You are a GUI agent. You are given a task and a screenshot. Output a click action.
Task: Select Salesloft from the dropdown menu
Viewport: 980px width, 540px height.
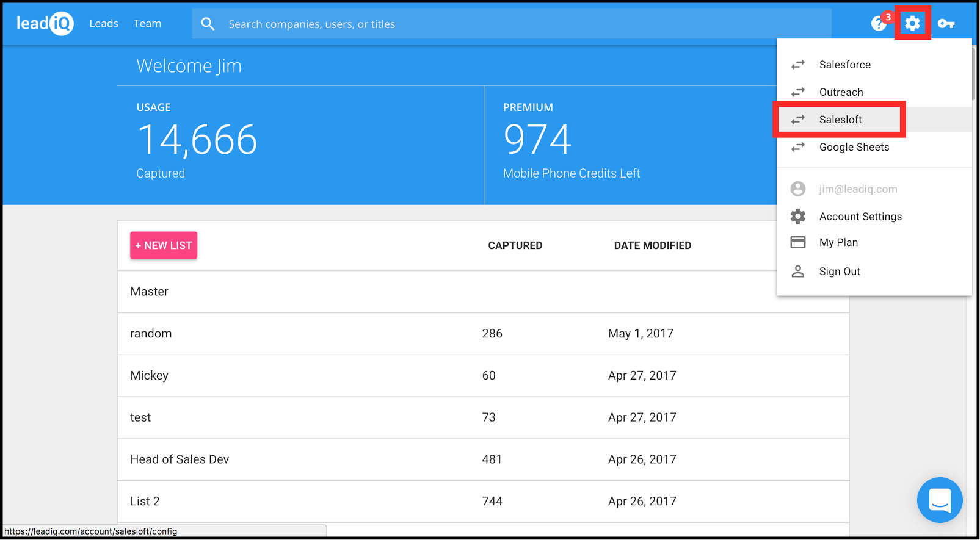(x=874, y=120)
